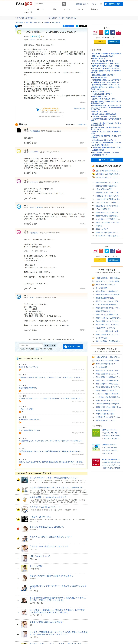Click the magnifier search button in header
Screen dimensions: 138x644
(x=64, y=4)
